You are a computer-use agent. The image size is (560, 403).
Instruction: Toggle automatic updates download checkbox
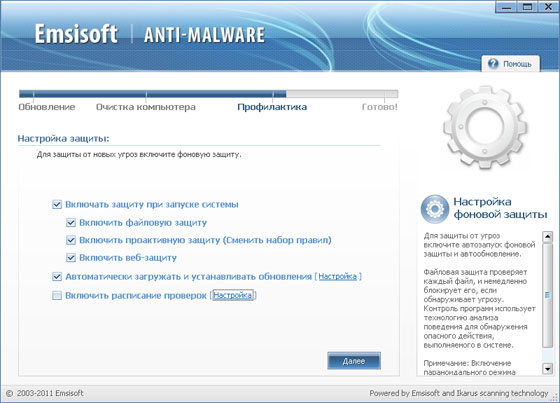pos(57,277)
